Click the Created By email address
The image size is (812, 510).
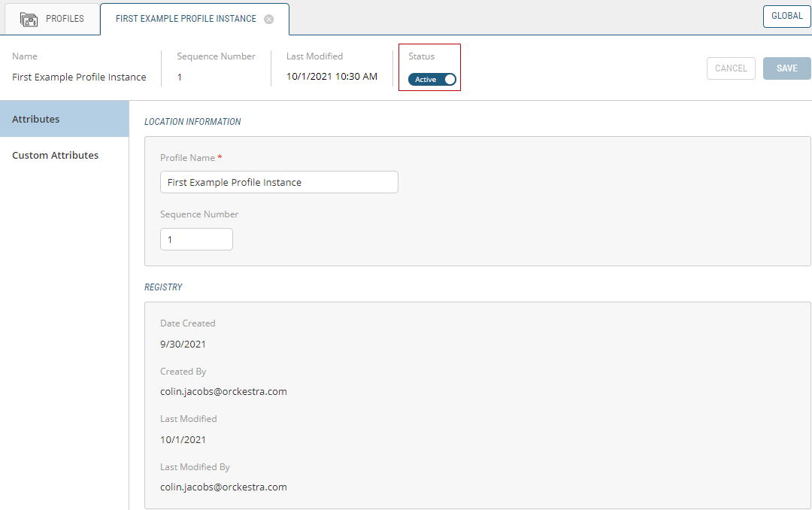223,391
